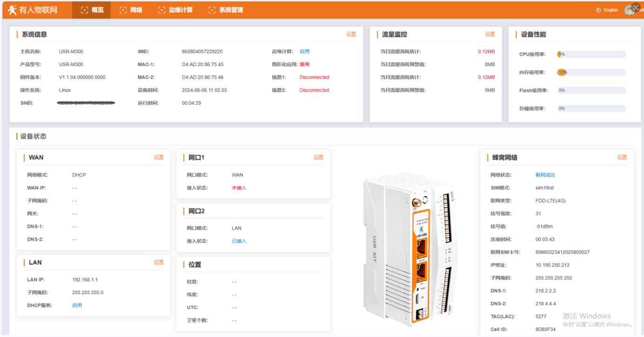Click the 链路1 Disconnected status
The height and width of the screenshot is (337, 644).
pos(314,77)
